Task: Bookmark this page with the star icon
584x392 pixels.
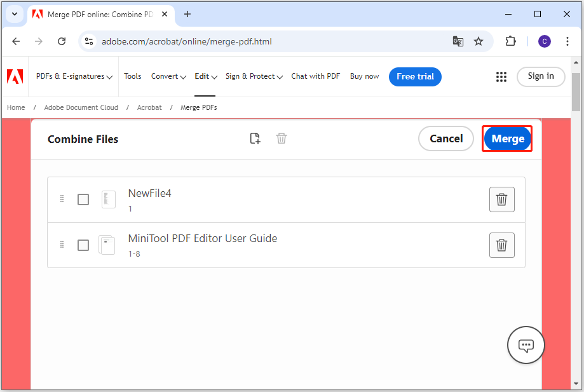Action: tap(479, 41)
